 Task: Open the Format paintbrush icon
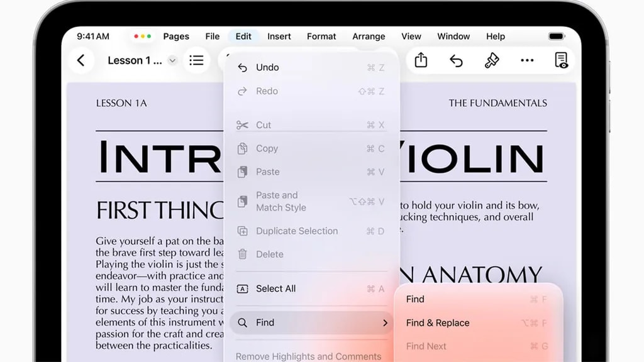(492, 60)
